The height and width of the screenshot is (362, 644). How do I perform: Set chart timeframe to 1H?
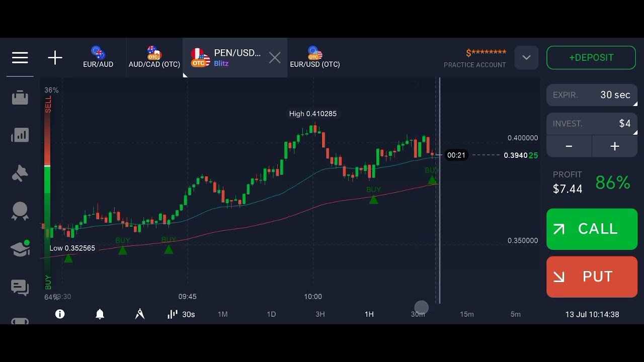point(369,314)
